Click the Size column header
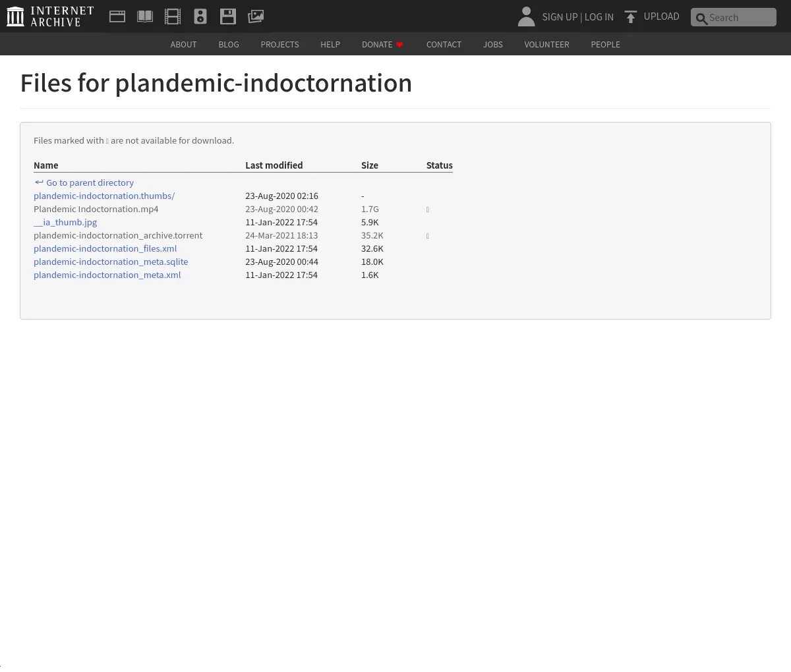The width and height of the screenshot is (791, 672). (370, 165)
